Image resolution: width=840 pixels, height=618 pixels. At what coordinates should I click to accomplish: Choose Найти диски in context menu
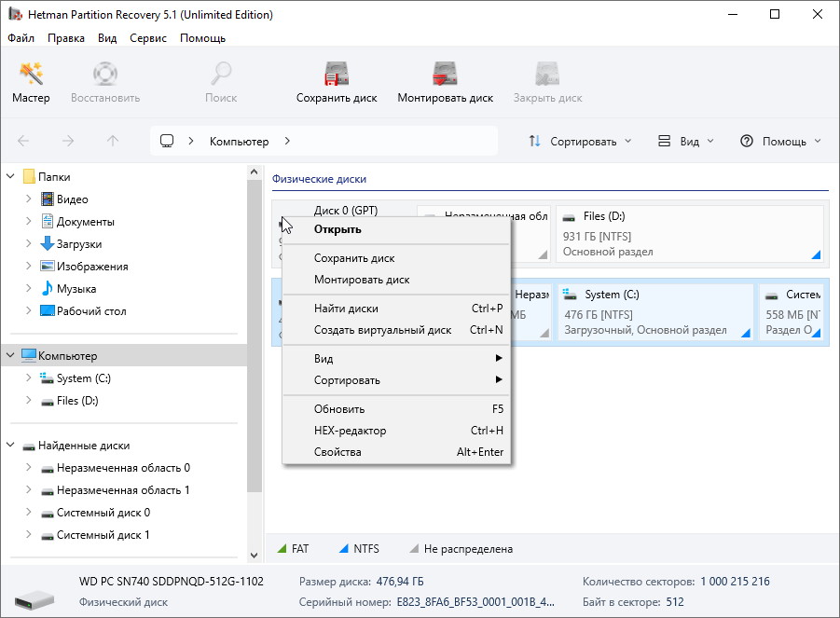tap(396, 309)
